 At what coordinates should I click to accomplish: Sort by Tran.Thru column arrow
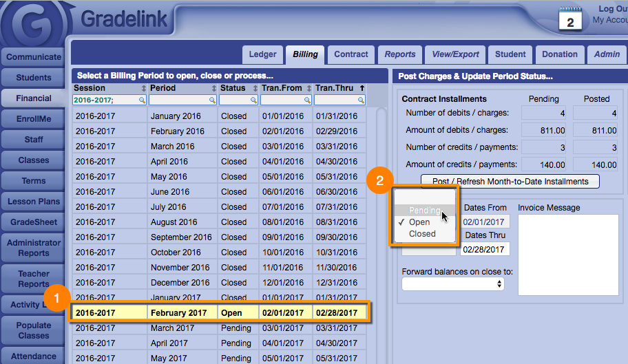point(362,88)
